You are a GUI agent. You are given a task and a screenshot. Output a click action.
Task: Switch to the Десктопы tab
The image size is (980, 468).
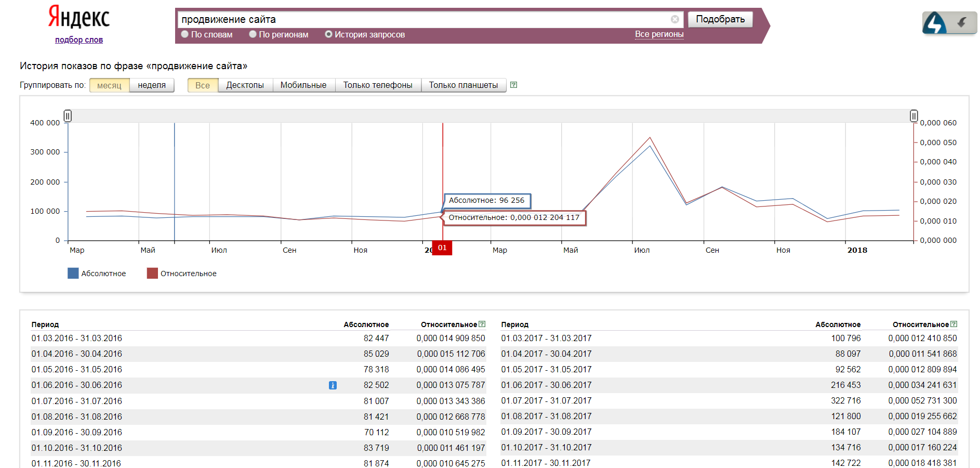[245, 85]
